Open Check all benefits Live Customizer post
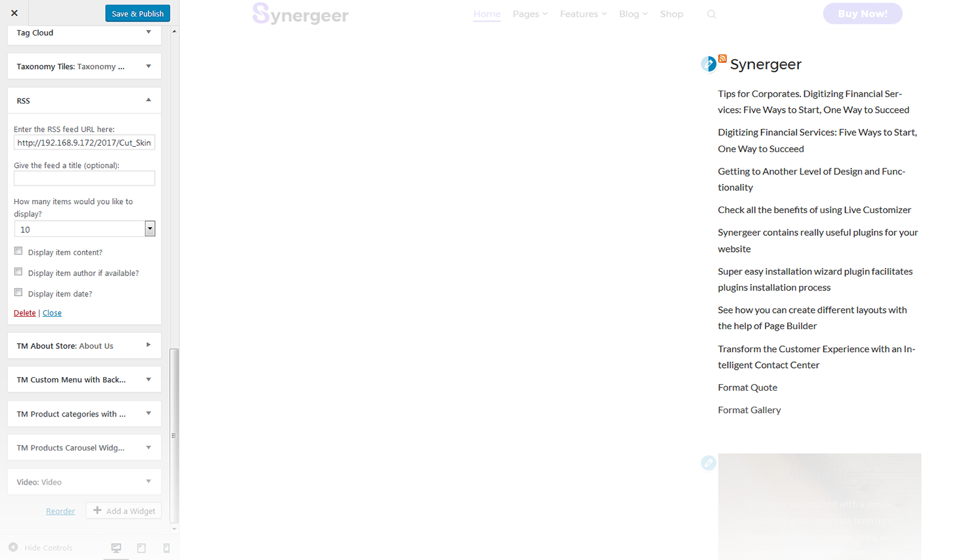 tap(814, 210)
